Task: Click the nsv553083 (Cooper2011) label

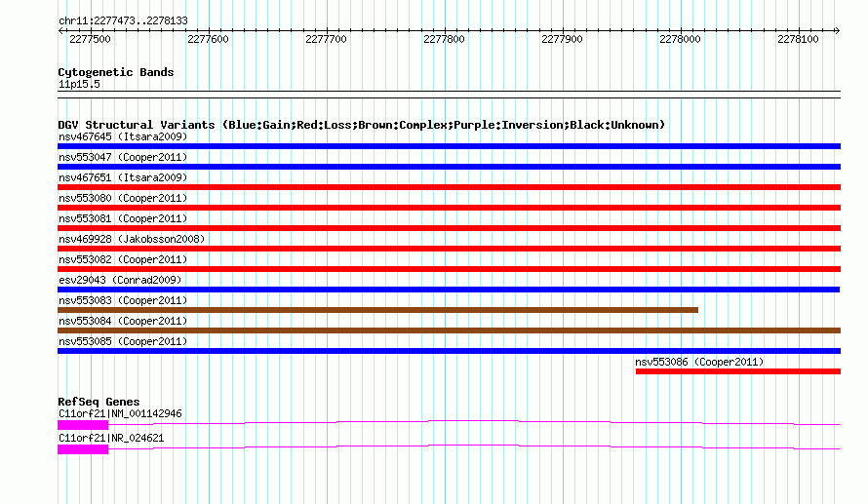Action: (123, 300)
